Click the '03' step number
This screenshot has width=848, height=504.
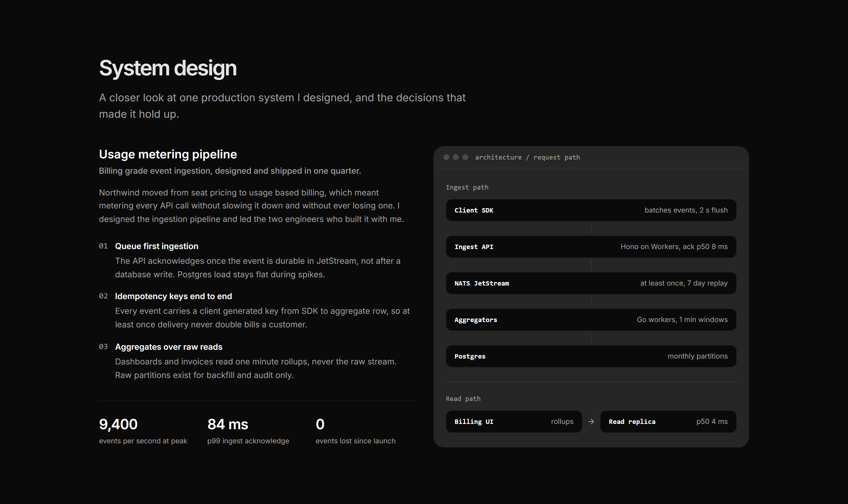[103, 347]
